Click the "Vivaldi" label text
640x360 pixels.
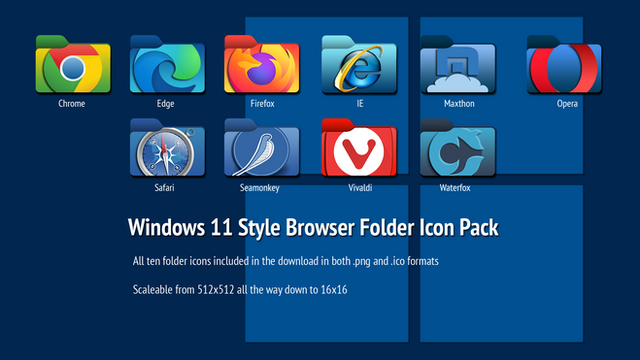pyautogui.click(x=360, y=188)
